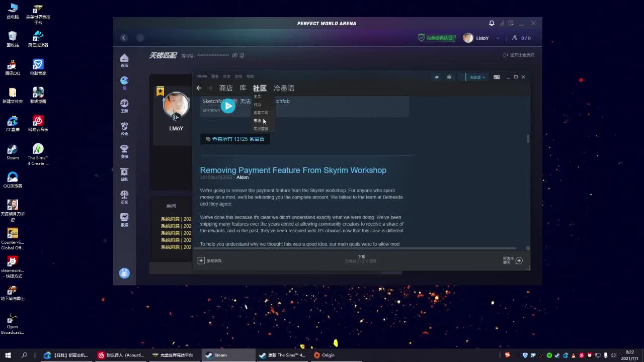This screenshot has height=362, width=644.
Task: Open the 冷墨语 profile tab in Steam
Action: pos(284,88)
